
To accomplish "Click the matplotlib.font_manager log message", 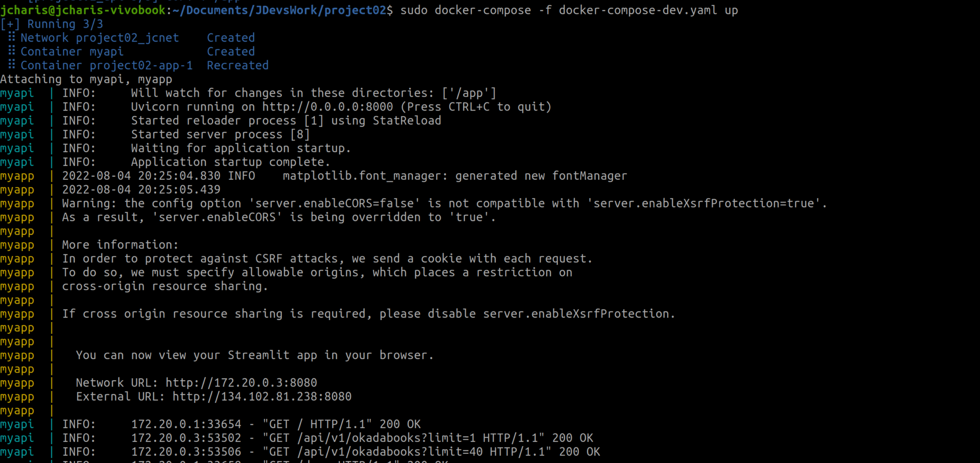I will pos(455,176).
